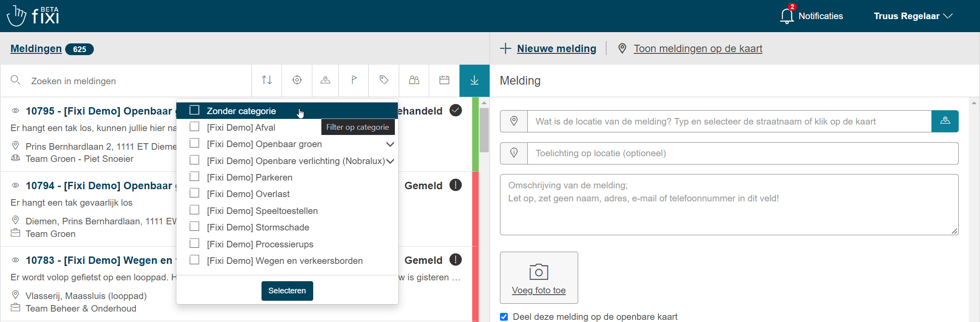980x322 pixels.
Task: Click the pin icon before Toelichting field
Action: click(x=514, y=153)
